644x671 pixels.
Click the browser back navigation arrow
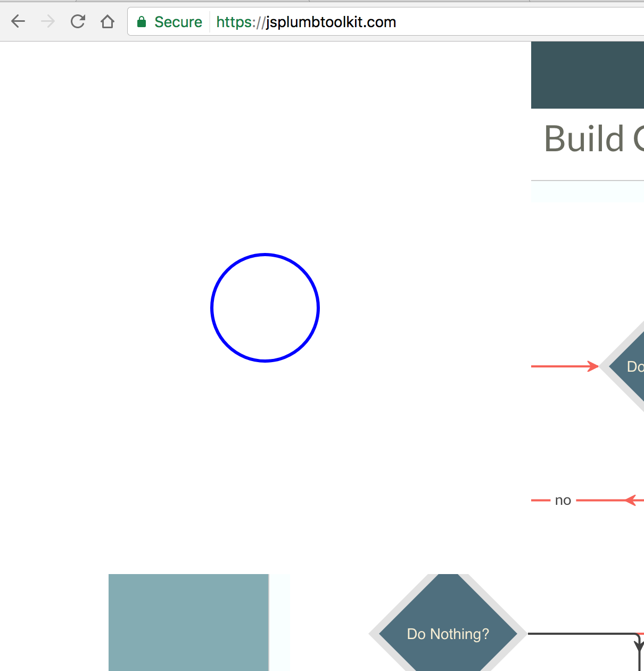18,21
